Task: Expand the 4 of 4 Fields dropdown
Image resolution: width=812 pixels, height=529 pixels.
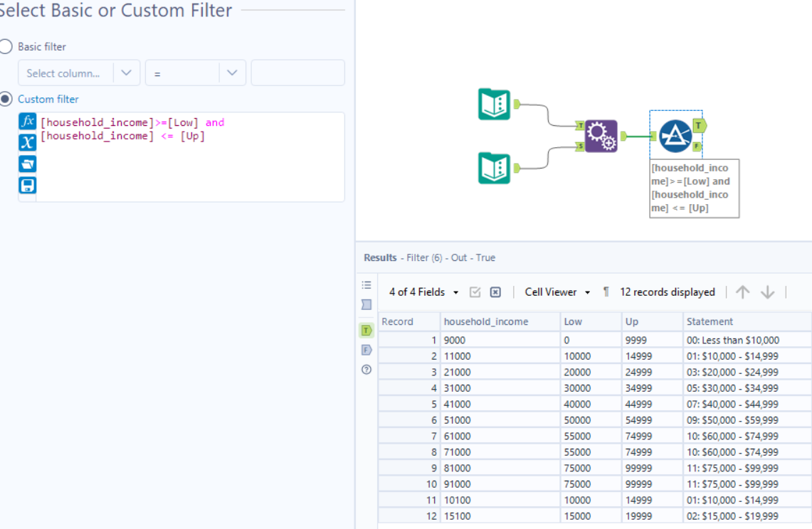Action: coord(424,292)
